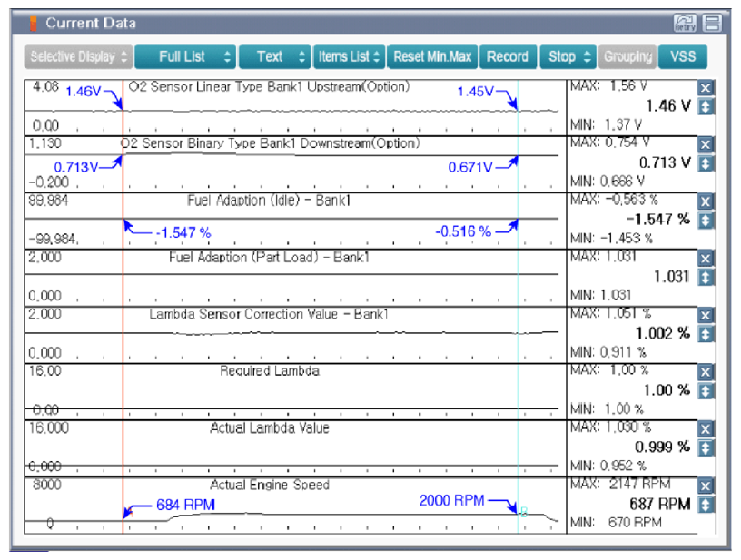
Task: Close the Actual Engine Speed graph
Action: (x=706, y=486)
